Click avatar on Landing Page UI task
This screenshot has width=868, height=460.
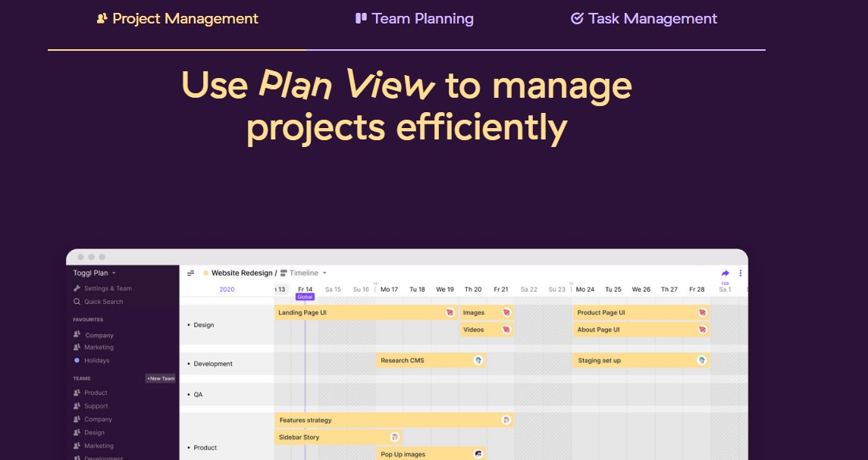pos(450,313)
